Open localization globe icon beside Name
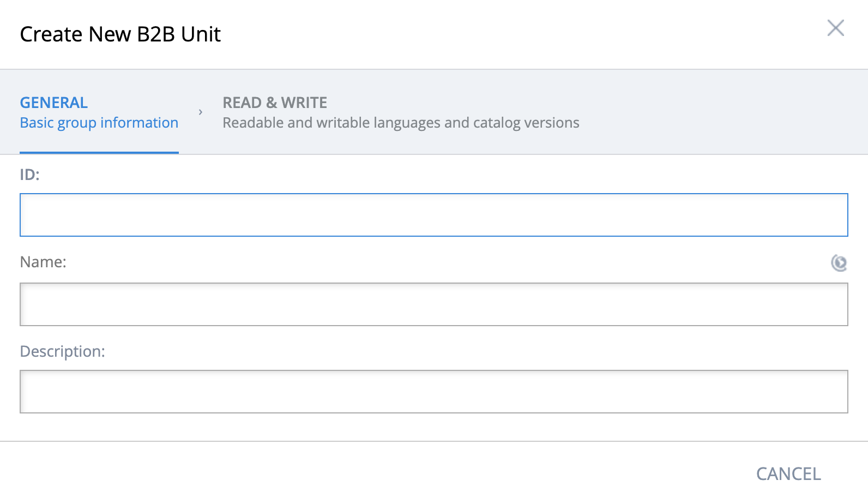868x504 pixels. (x=839, y=263)
